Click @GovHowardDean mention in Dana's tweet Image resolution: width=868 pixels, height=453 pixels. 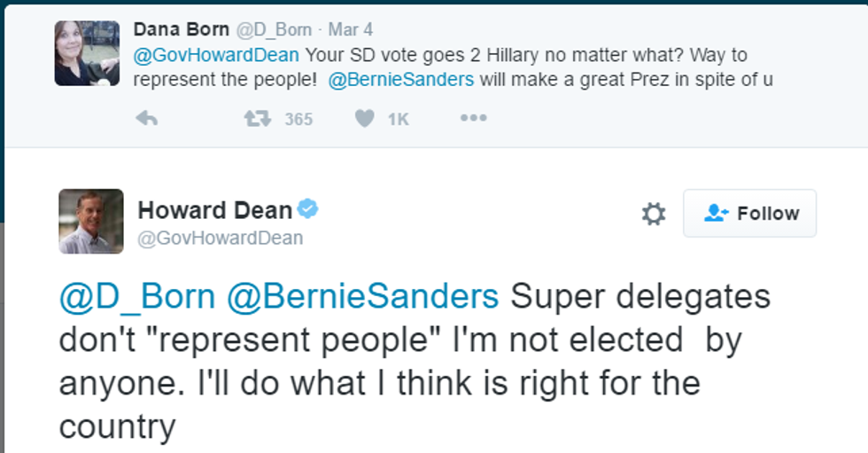coord(215,54)
